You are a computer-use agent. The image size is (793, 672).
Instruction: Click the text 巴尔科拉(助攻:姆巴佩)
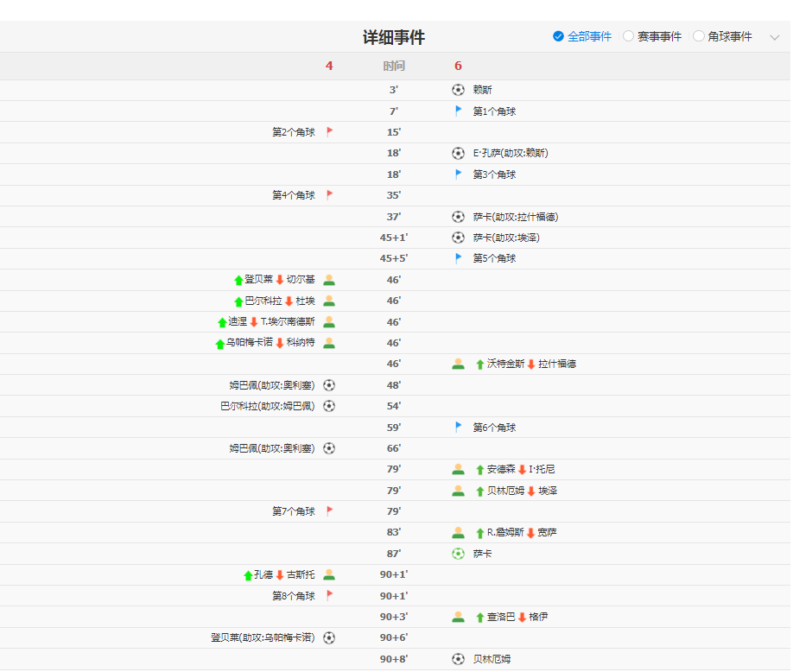268,406
